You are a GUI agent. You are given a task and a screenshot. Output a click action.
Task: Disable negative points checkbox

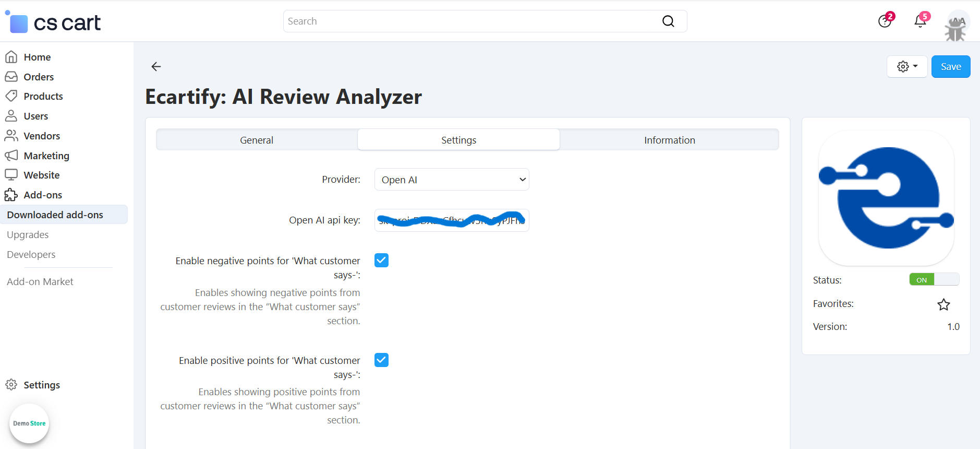tap(381, 261)
